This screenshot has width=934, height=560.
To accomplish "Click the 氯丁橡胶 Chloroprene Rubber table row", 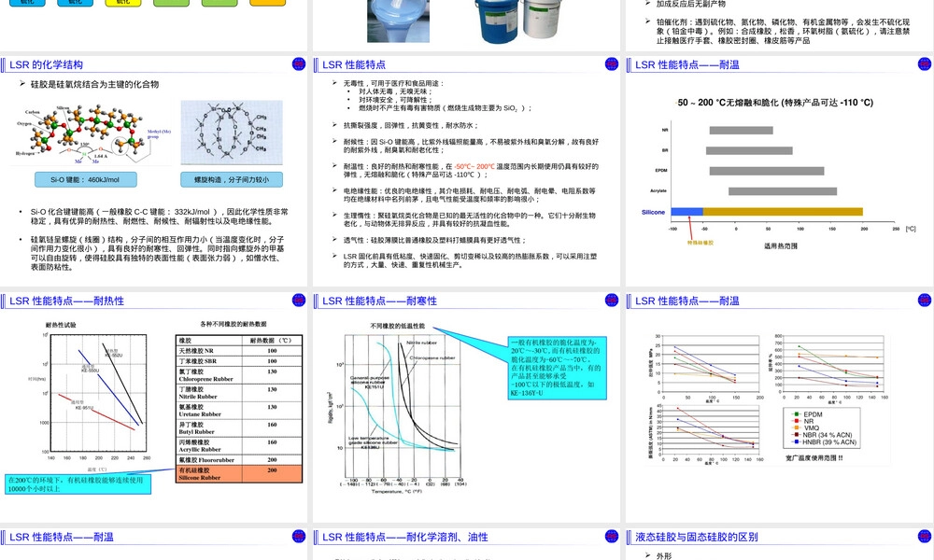I will point(239,375).
